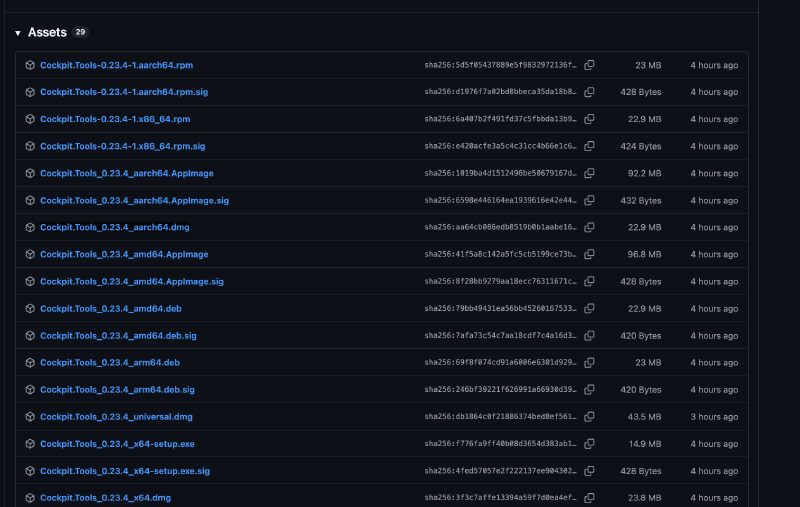
Task: Download Cockpit.Tools_0.23.4_arm64.deb.sig signature
Action: 117,390
